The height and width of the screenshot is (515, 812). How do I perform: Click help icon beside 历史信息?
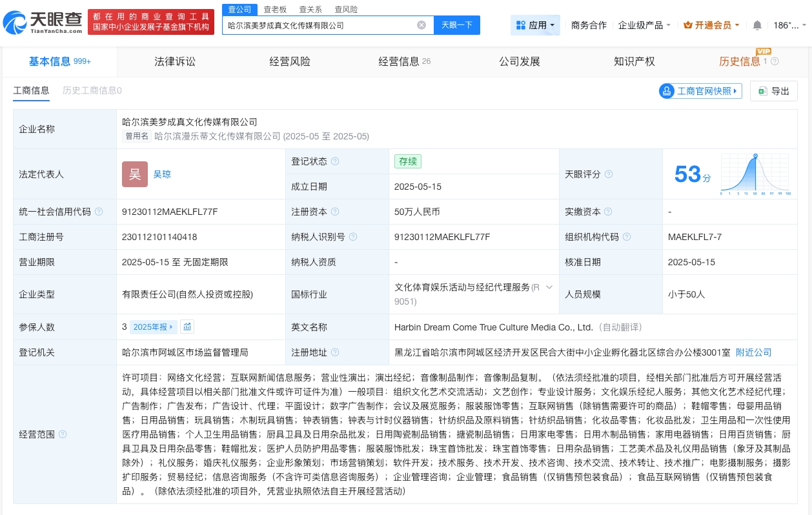tap(775, 61)
